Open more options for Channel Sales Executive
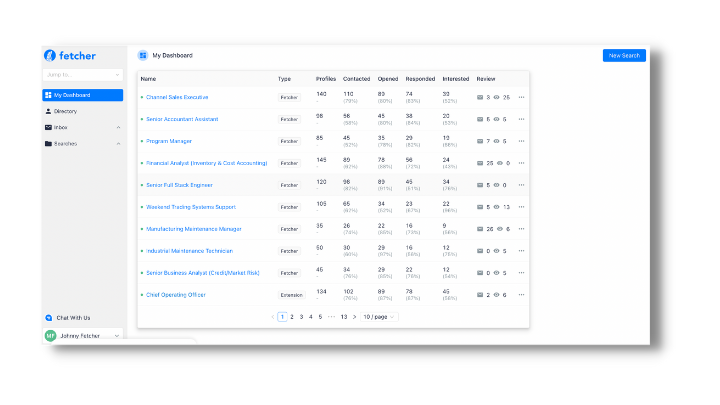This screenshot has width=720, height=405. (521, 97)
